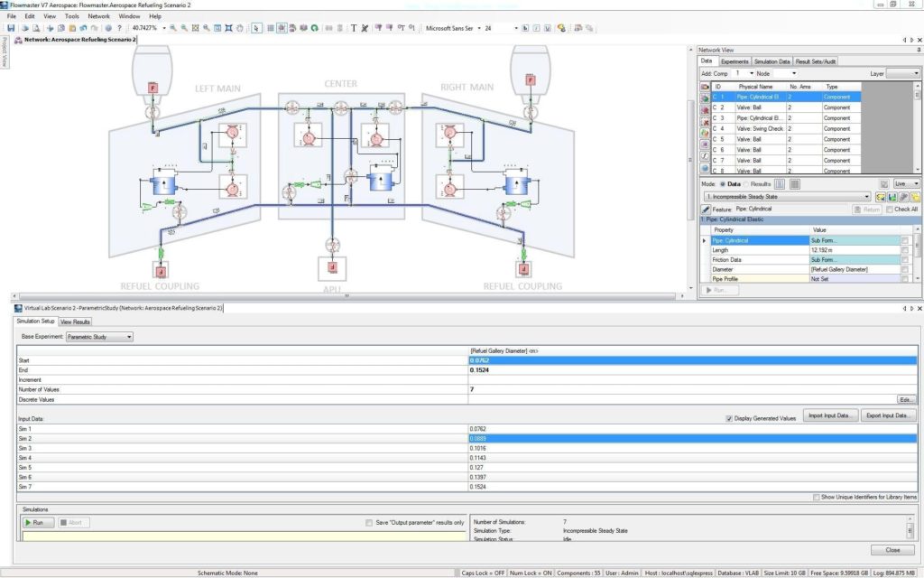924x578 pixels.
Task: Select the Data mode radio button
Action: click(x=723, y=184)
